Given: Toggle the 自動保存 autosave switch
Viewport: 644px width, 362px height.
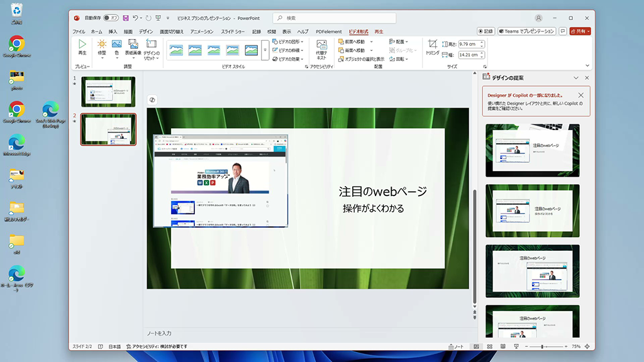Looking at the screenshot, I should pyautogui.click(x=111, y=18).
